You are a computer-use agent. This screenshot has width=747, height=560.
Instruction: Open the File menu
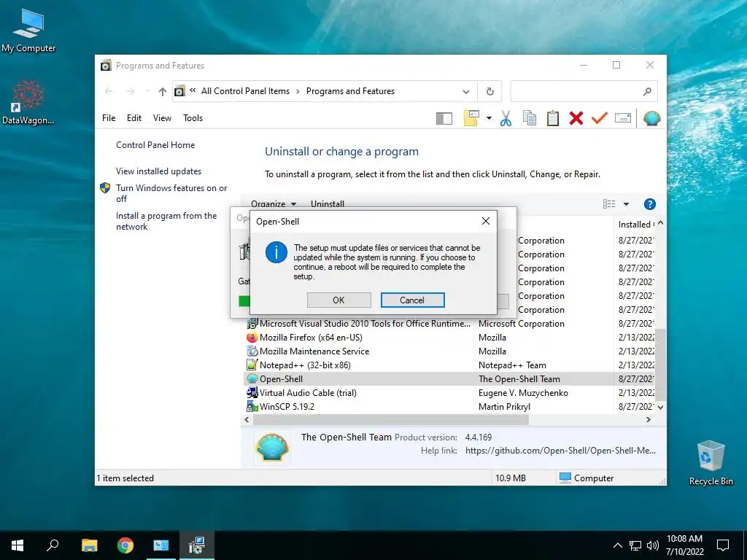[109, 118]
